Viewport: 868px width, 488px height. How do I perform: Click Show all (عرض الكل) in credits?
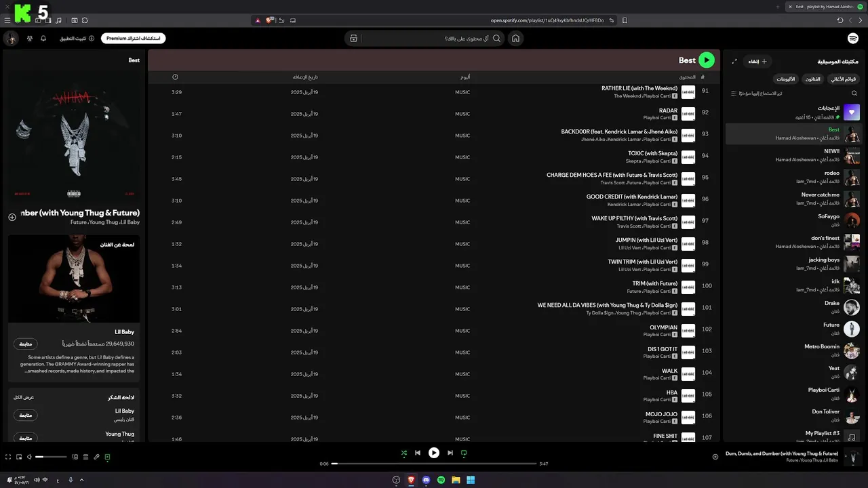click(x=24, y=397)
